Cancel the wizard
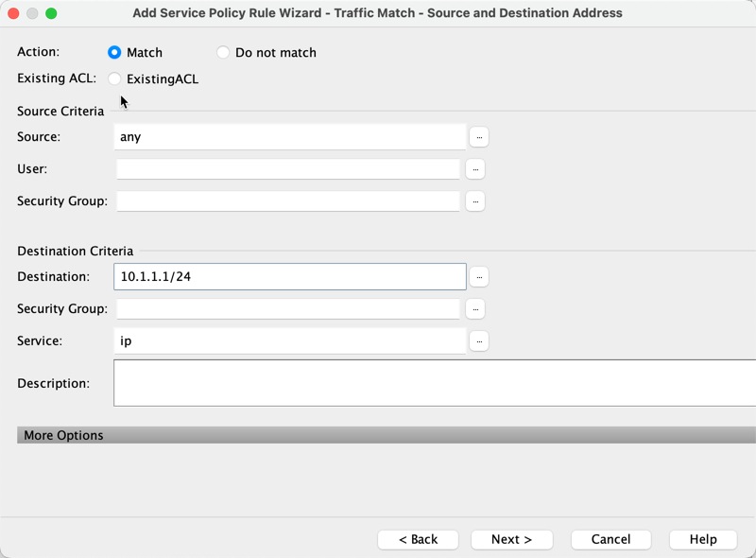756x558 pixels. (x=610, y=539)
